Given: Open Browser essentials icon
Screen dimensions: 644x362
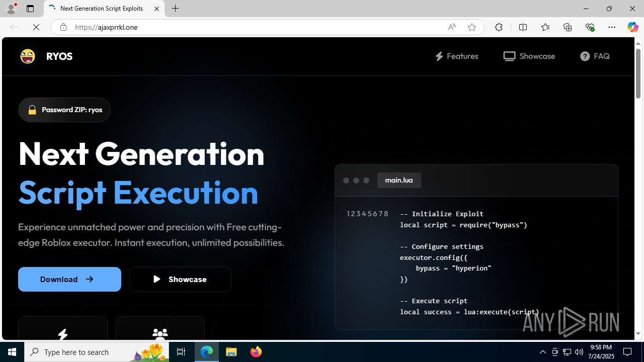Looking at the screenshot, I should 590,27.
